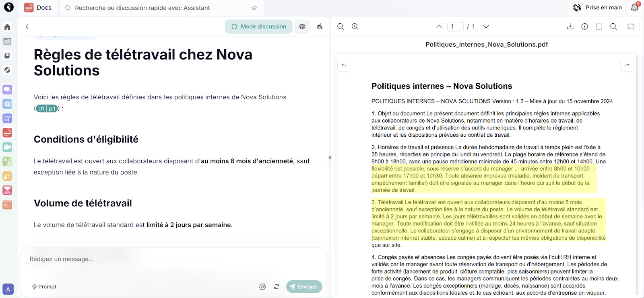Open the Home icon in sidebar

click(x=7, y=27)
